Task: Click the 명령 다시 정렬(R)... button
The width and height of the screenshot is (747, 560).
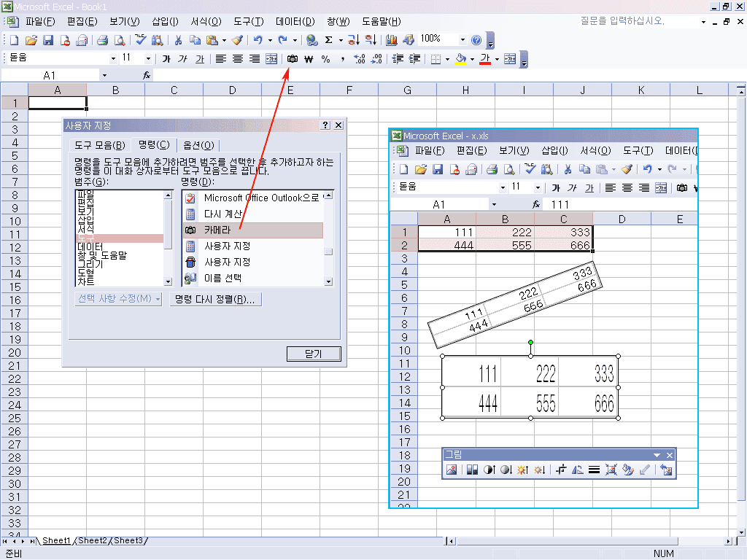Action: click(215, 299)
